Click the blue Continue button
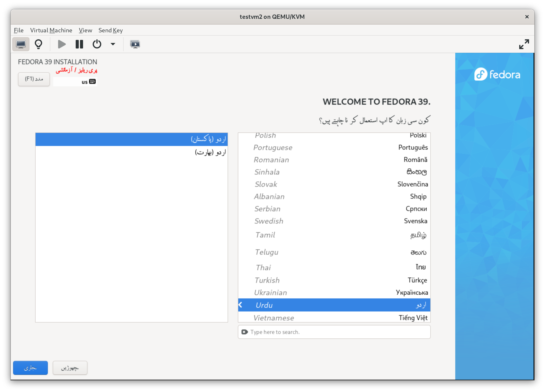Image resolution: width=545 pixels, height=392 pixels. click(x=30, y=368)
